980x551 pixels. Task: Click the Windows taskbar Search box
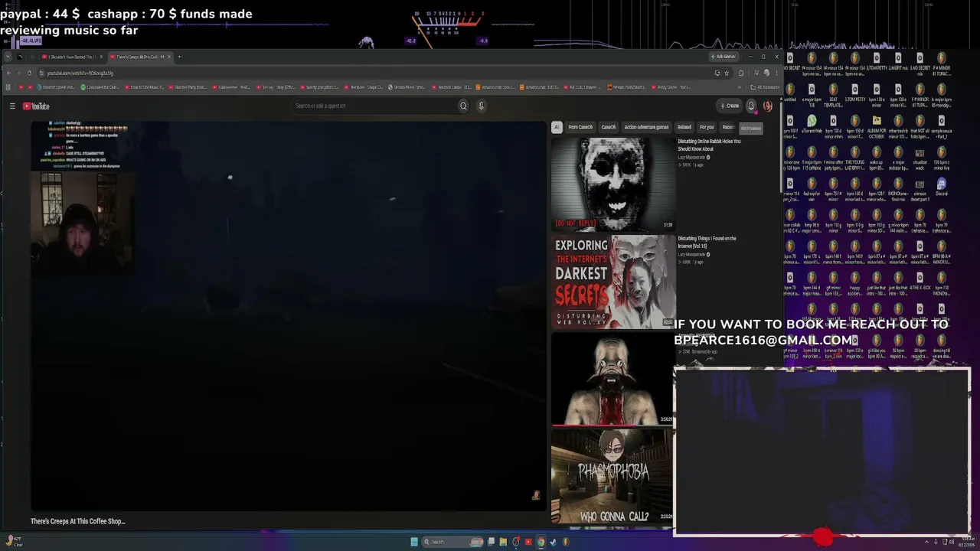(x=452, y=542)
